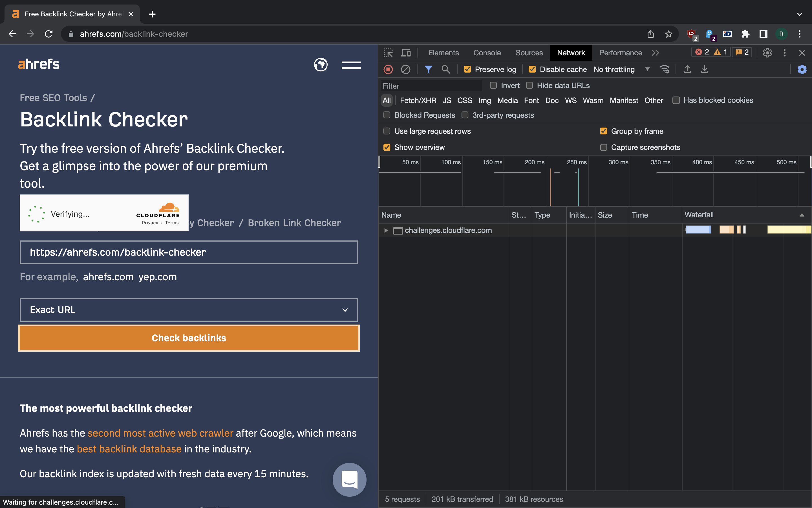Enable Use large request rows
This screenshot has width=812, height=508.
coord(387,131)
